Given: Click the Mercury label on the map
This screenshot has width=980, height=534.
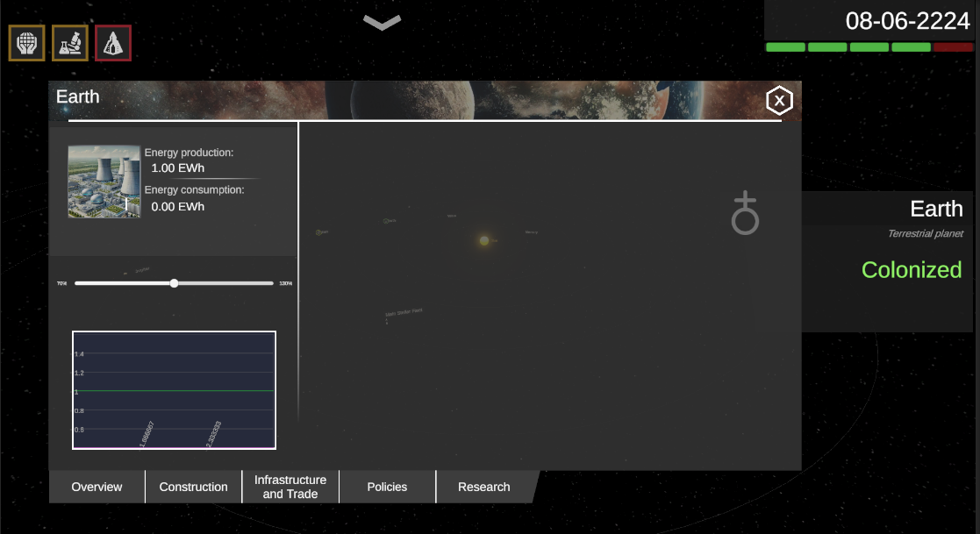Looking at the screenshot, I should point(532,232).
